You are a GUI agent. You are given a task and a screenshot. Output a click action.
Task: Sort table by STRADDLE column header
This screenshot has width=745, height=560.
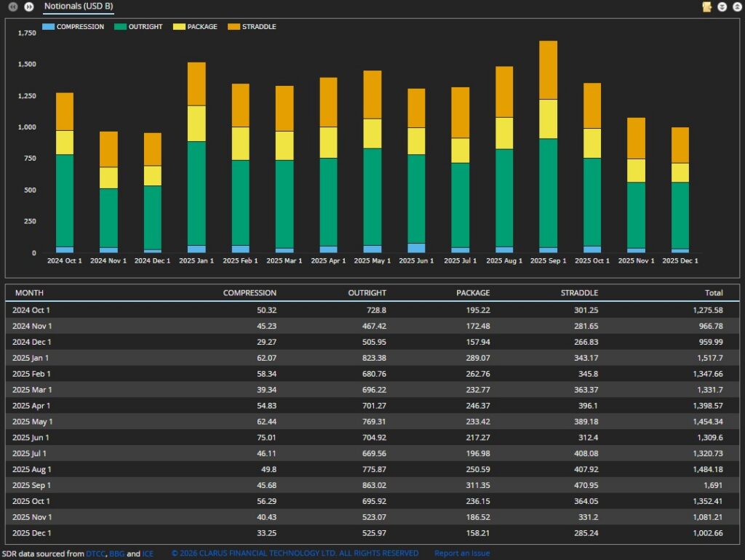pyautogui.click(x=579, y=293)
